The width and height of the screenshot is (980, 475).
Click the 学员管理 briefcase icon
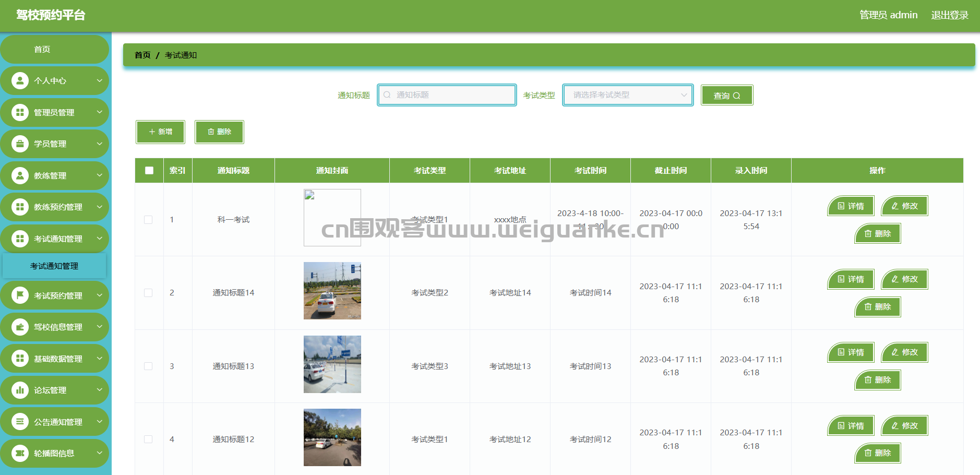(x=20, y=144)
